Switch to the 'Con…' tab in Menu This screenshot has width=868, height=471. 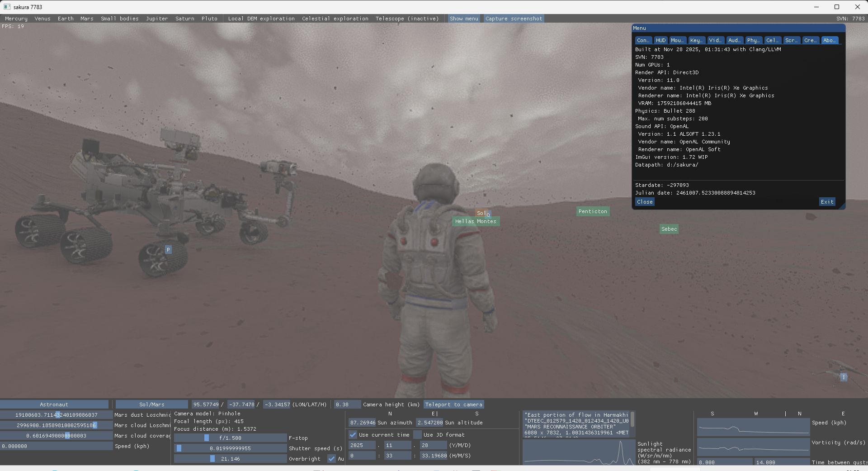643,40
